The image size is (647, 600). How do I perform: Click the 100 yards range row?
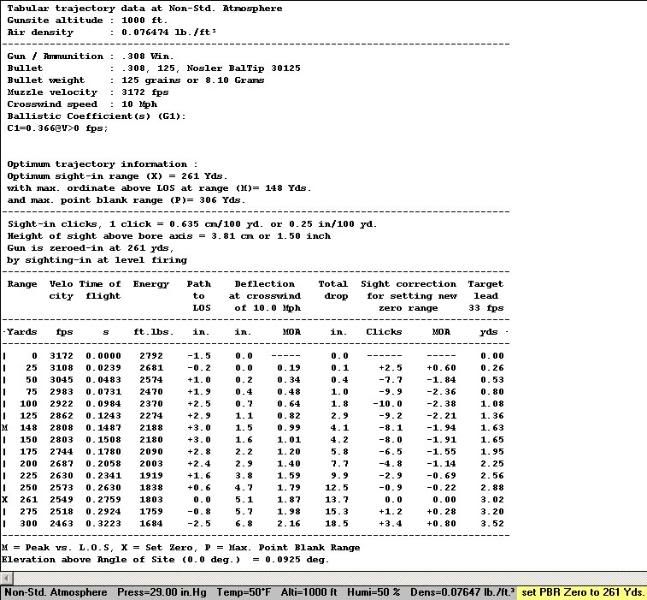[250, 404]
